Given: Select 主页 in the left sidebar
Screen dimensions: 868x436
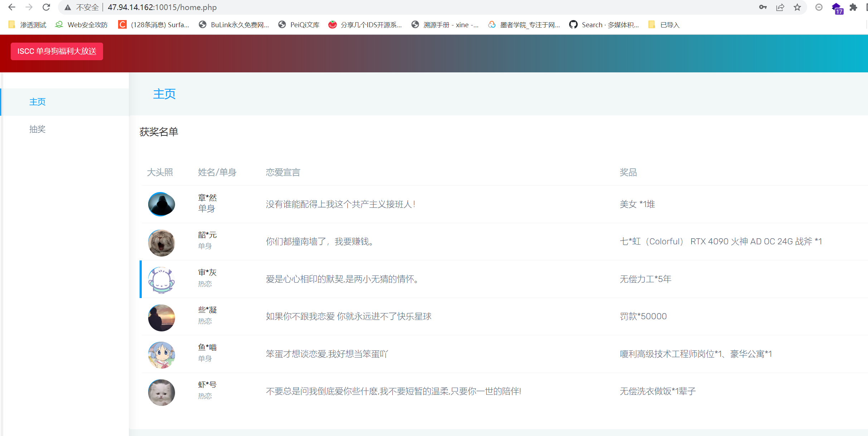Looking at the screenshot, I should (37, 102).
